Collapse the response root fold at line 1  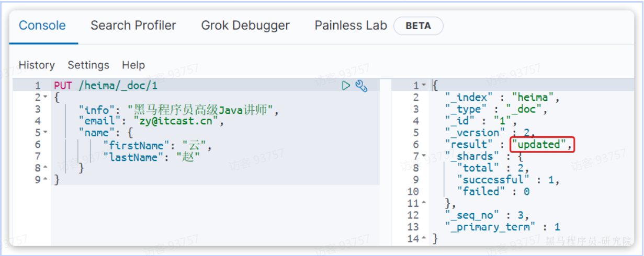(x=424, y=86)
